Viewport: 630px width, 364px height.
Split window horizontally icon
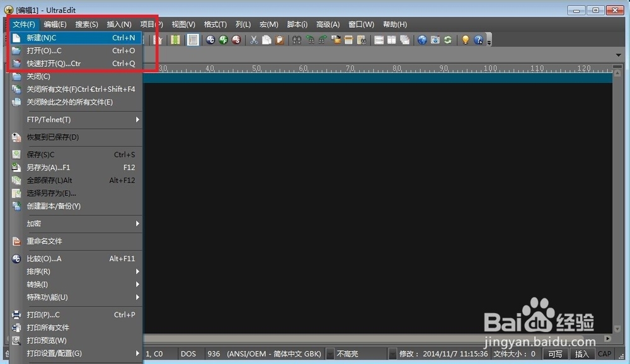pyautogui.click(x=379, y=40)
